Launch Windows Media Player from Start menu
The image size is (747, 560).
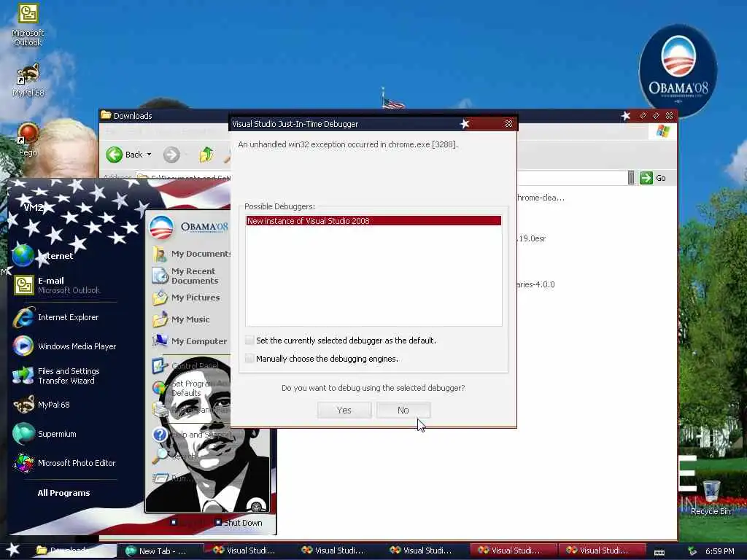tap(65, 346)
